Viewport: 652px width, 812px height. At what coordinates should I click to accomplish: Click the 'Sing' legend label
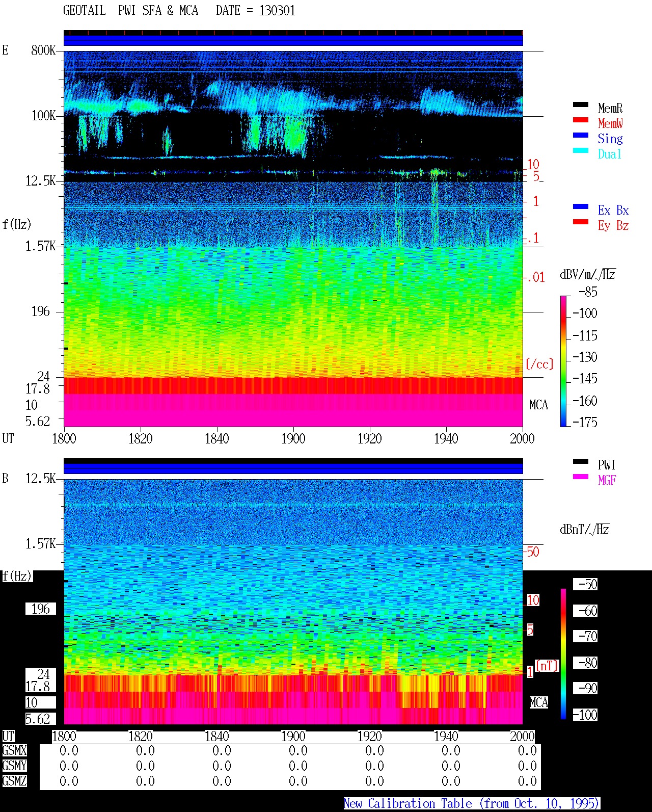610,139
